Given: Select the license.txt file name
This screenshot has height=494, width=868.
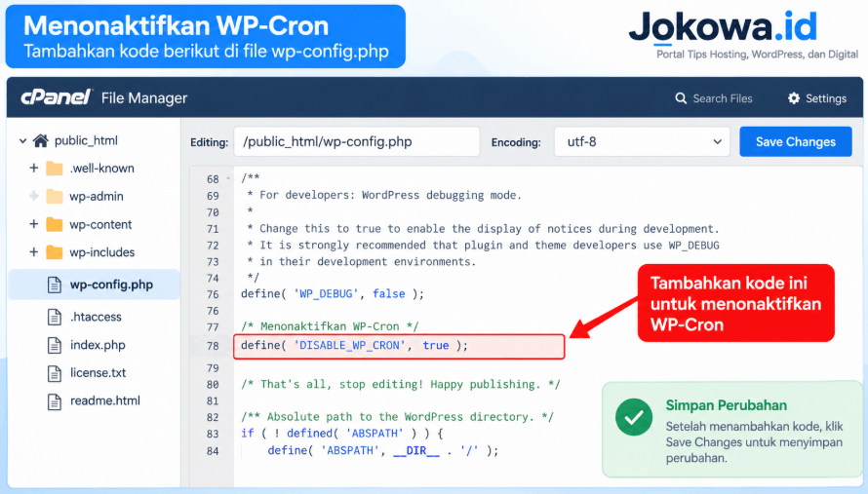Looking at the screenshot, I should pos(98,373).
